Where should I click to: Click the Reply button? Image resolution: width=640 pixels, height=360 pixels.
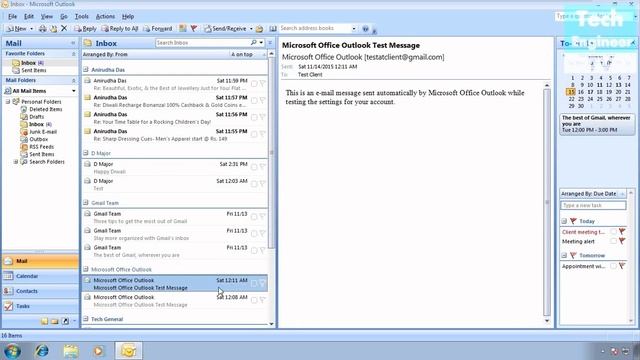[x=85, y=29]
